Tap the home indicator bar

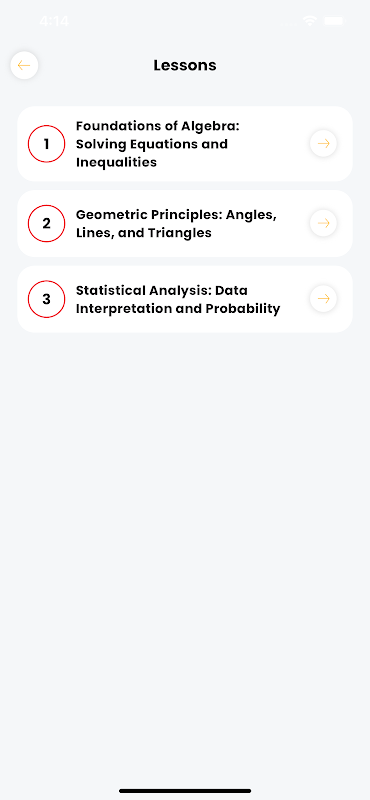(x=185, y=791)
